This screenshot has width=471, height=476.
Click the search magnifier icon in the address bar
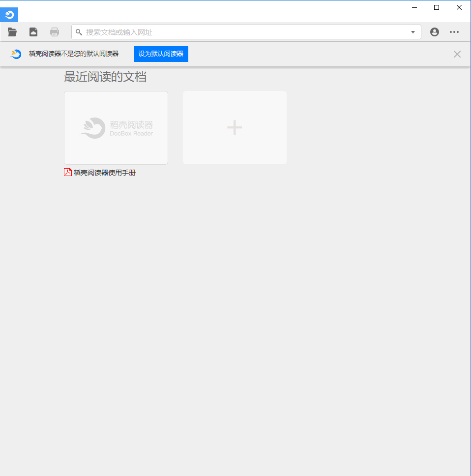pos(79,31)
